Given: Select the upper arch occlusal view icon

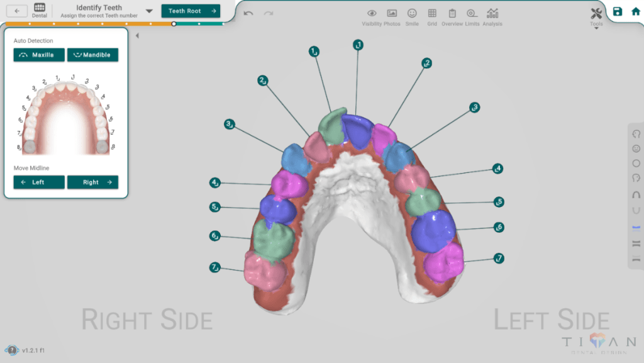Looking at the screenshot, I should click(x=636, y=194).
